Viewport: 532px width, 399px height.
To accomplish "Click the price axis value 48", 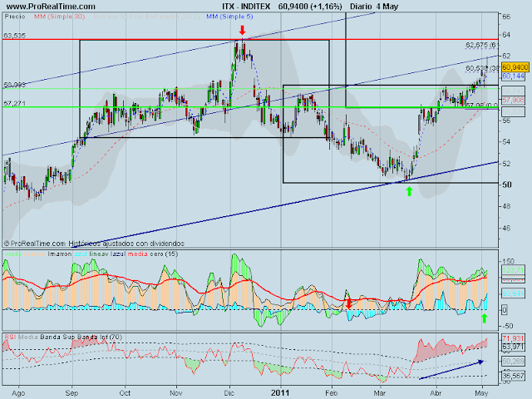I will pos(506,206).
